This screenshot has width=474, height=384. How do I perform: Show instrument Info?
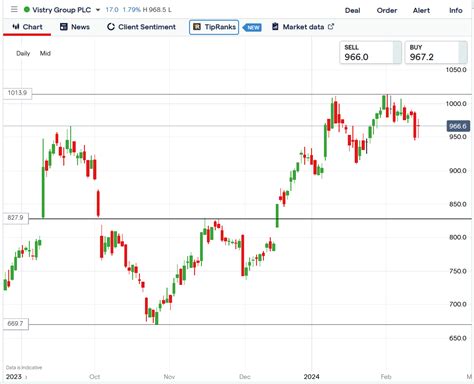pyautogui.click(x=456, y=10)
